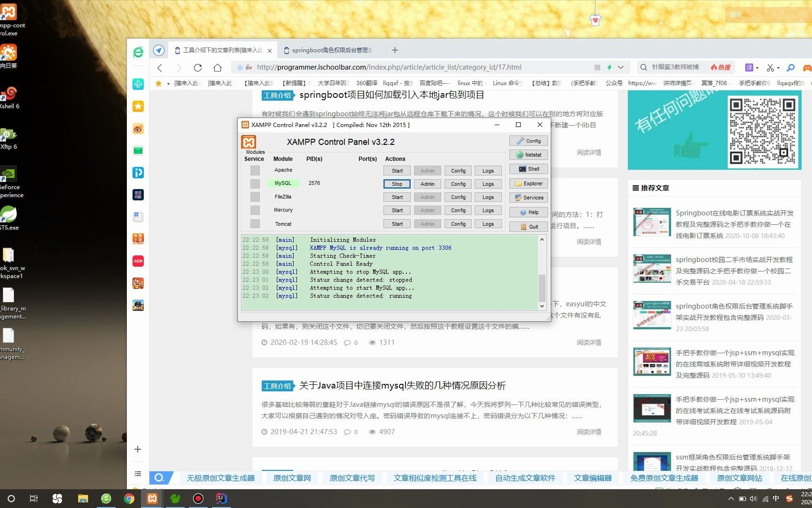This screenshot has width=812, height=508.
Task: Open sidebar yellow star favorites icon
Action: click(138, 106)
